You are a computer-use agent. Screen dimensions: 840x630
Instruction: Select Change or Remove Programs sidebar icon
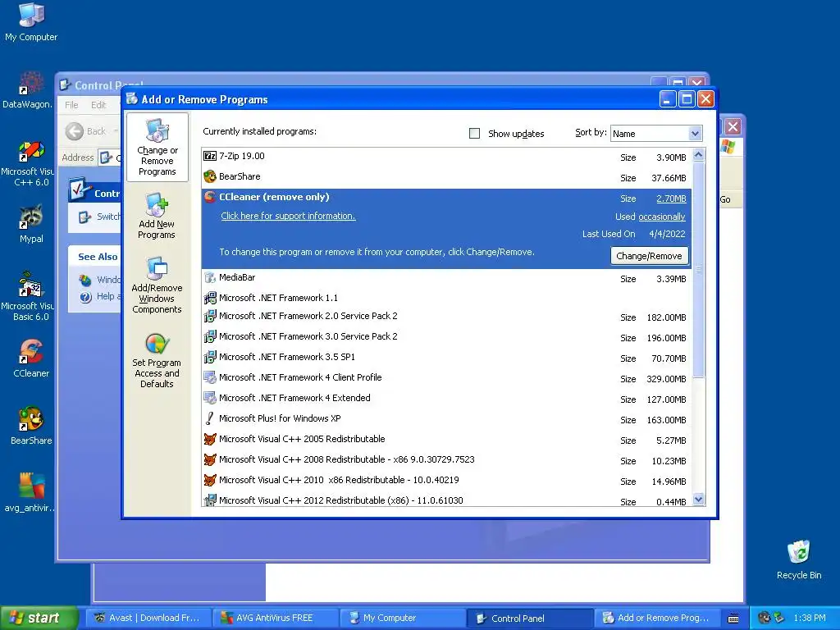(157, 148)
